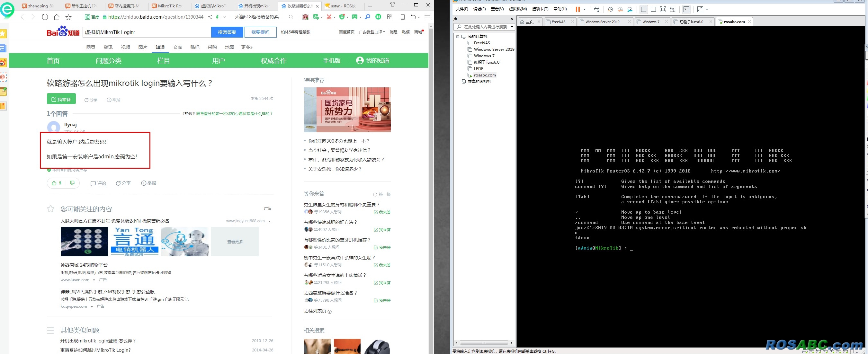
Task: Click the 搜索答案 button
Action: [x=227, y=32]
